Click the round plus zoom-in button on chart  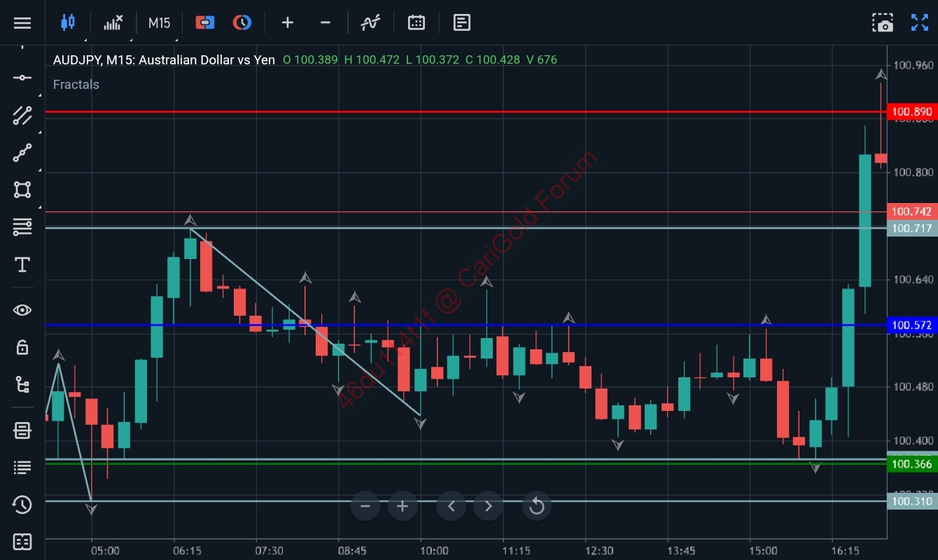[x=402, y=506]
